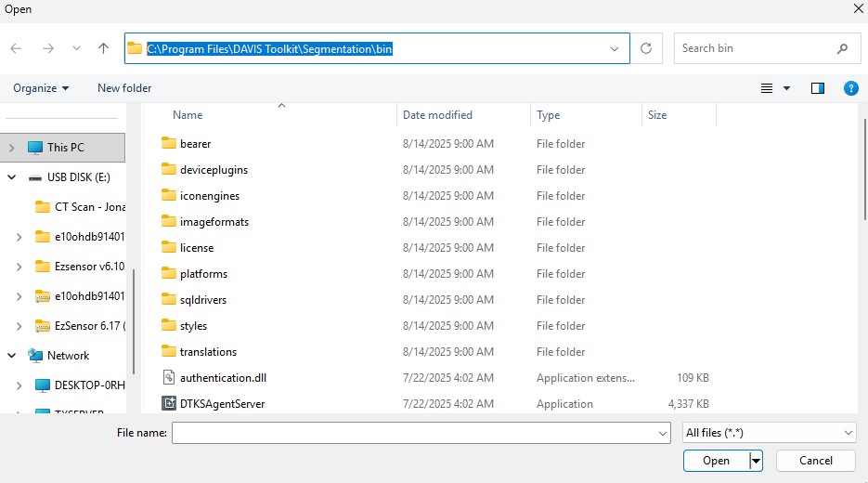
Task: Open the All files type filter dropdown
Action: tap(769, 433)
